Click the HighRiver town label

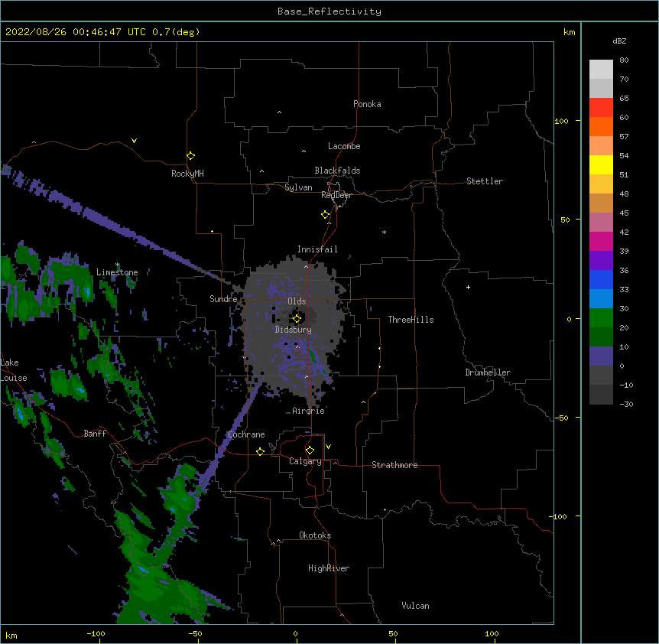[329, 568]
